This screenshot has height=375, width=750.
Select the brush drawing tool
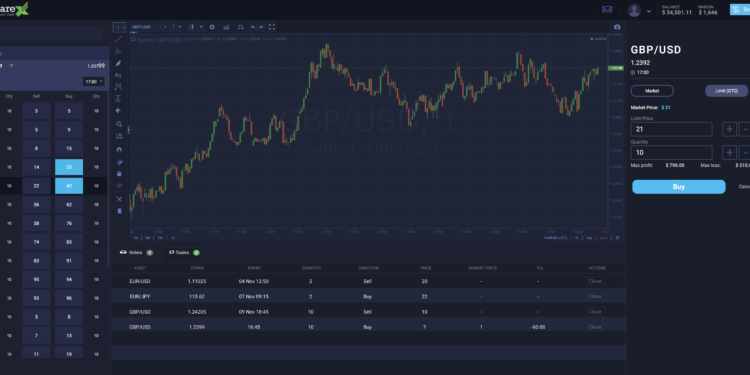click(119, 63)
